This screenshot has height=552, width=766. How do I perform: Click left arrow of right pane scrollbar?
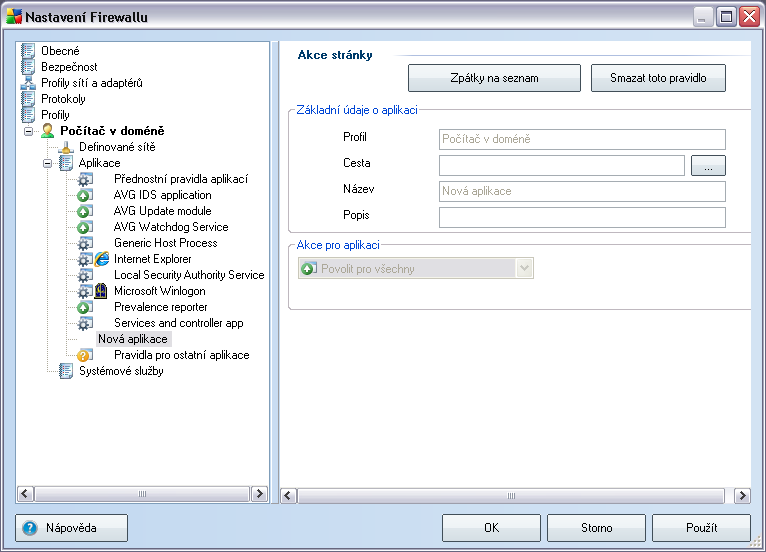pos(288,496)
